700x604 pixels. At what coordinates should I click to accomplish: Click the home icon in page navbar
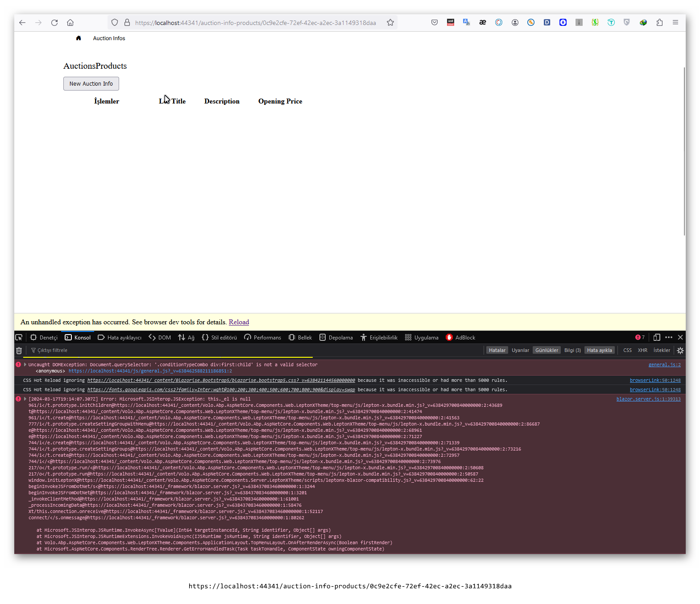pos(79,38)
